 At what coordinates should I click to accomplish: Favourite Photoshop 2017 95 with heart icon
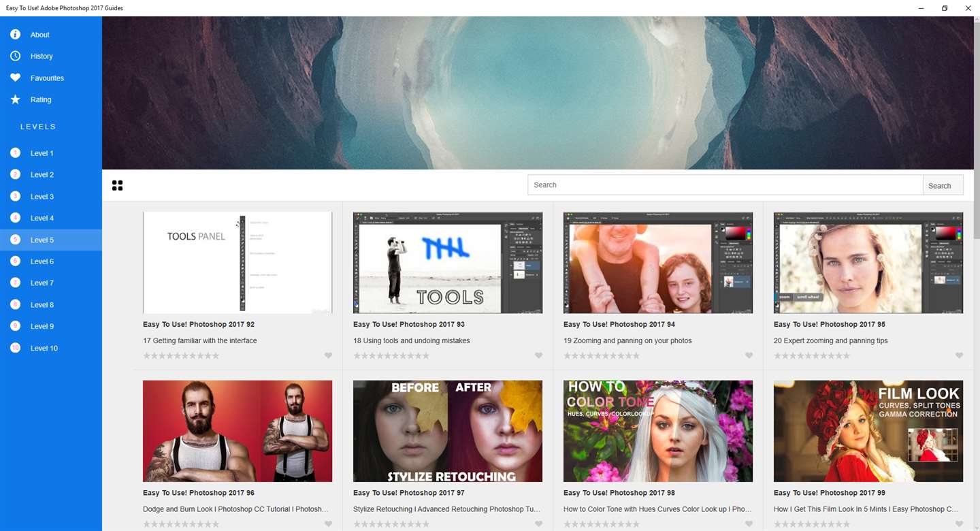pos(959,355)
